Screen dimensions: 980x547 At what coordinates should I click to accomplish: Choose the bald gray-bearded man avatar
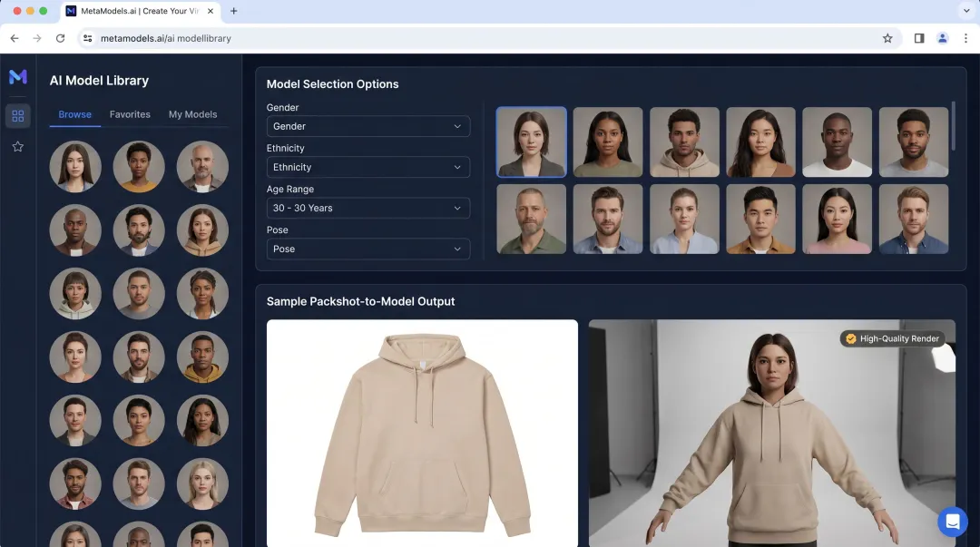202,166
